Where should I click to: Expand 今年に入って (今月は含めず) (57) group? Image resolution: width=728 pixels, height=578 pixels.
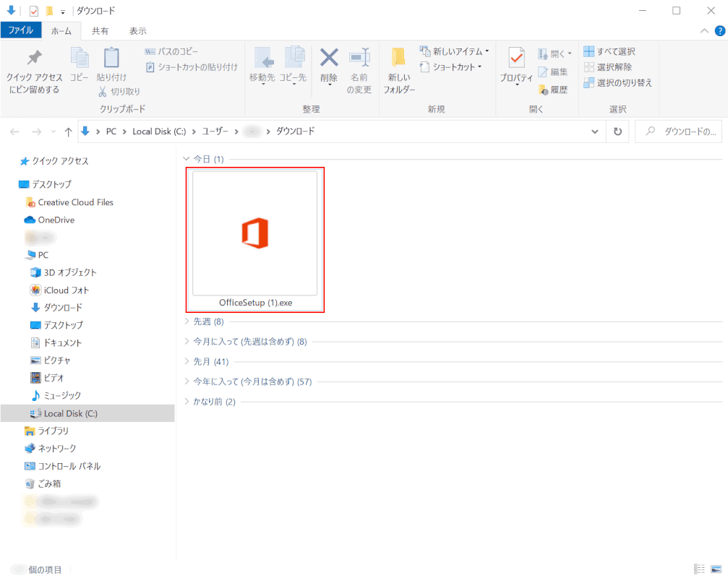[x=187, y=381]
